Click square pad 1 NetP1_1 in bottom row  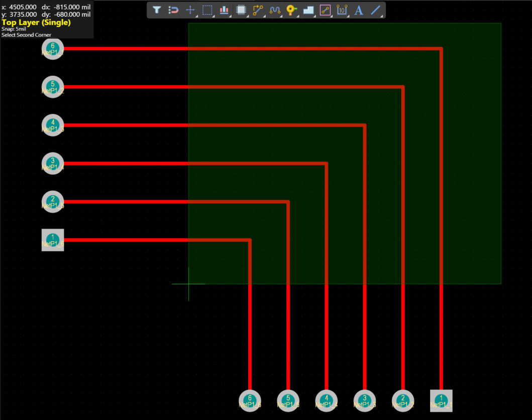click(x=441, y=400)
